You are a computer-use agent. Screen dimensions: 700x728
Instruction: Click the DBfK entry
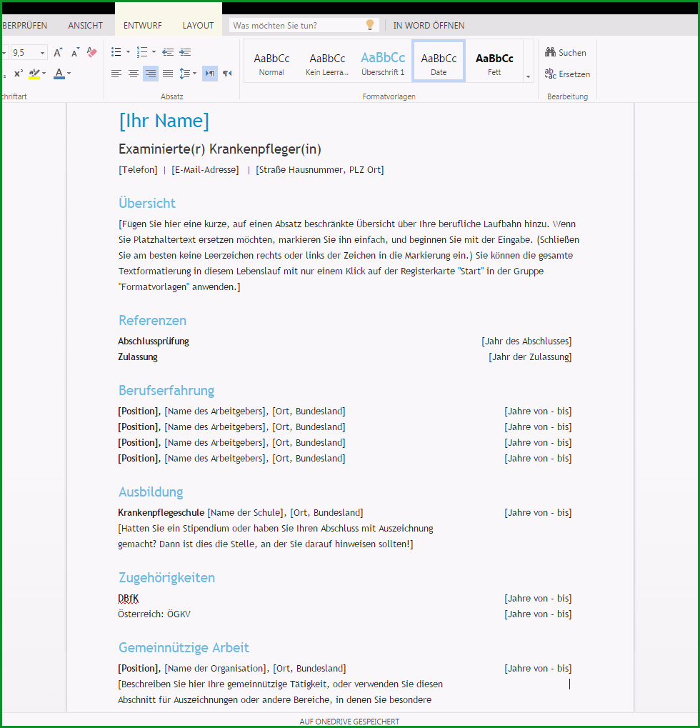pos(129,599)
